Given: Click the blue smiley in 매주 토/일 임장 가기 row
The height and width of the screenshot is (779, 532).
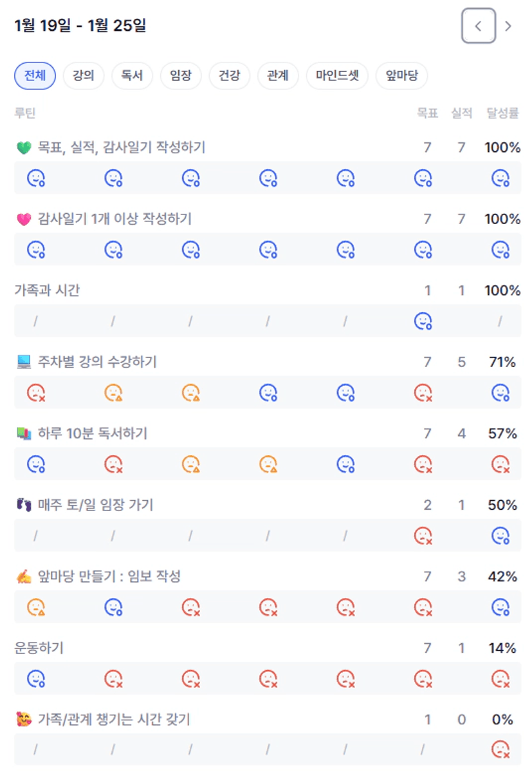Looking at the screenshot, I should tap(500, 535).
